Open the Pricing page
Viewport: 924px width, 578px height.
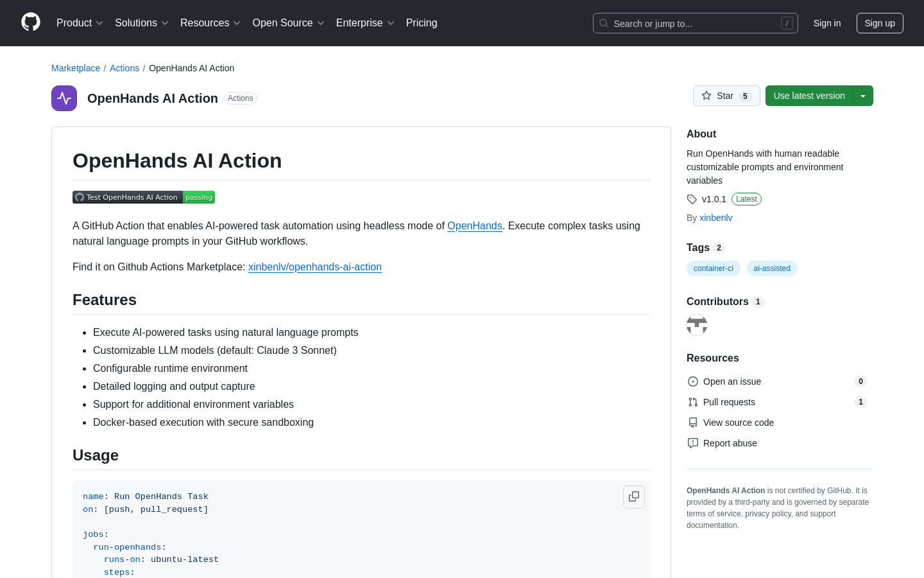[422, 23]
